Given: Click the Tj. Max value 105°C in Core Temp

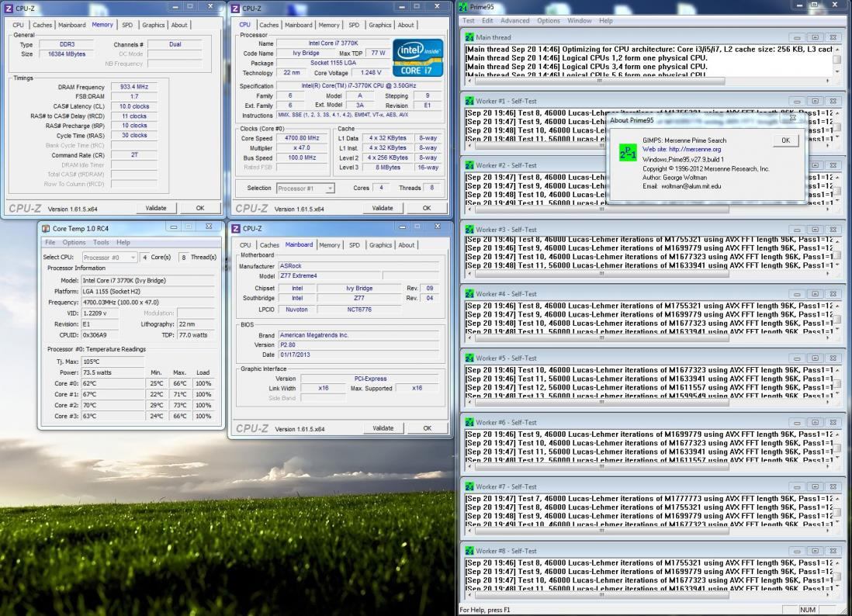Looking at the screenshot, I should pyautogui.click(x=113, y=362).
